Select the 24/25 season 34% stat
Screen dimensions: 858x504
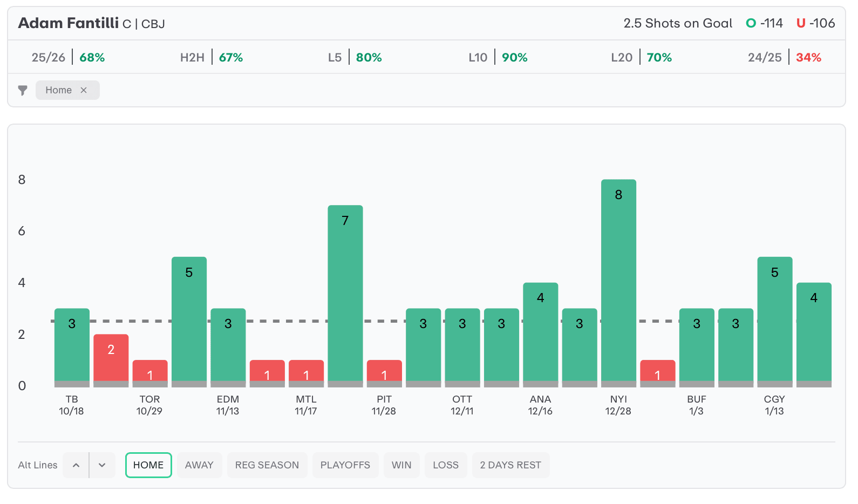pos(785,57)
